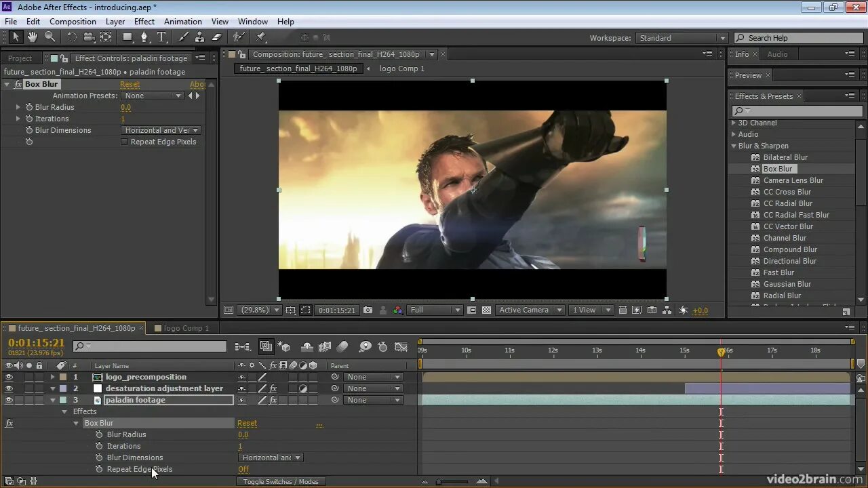
Task: Open the Animation Presets dropdown
Action: coord(153,96)
